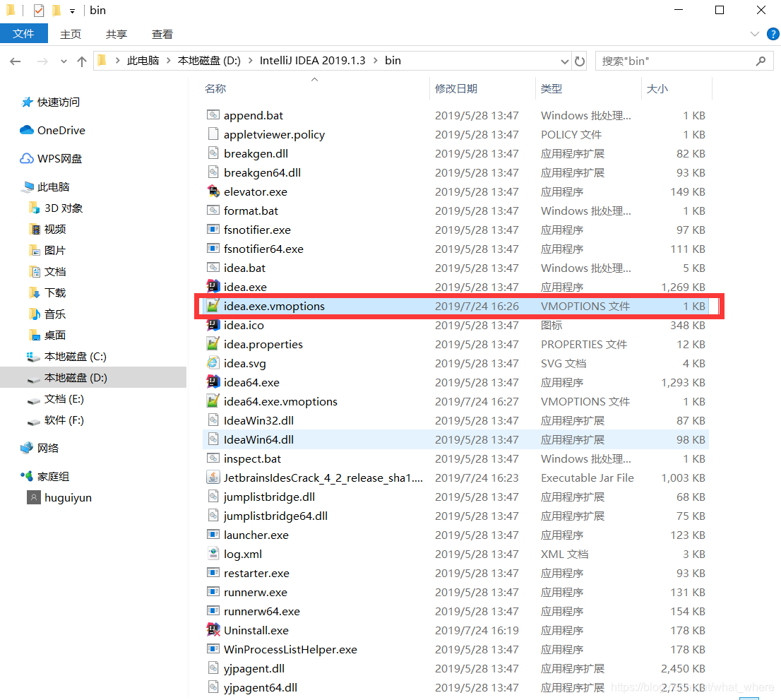Viewport: 781px width, 700px height.
Task: Sort by the 名称 column header
Action: coord(215,89)
